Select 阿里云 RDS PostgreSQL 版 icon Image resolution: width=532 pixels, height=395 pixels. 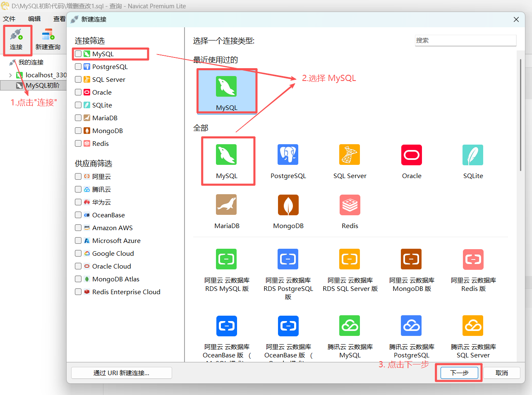(288, 259)
